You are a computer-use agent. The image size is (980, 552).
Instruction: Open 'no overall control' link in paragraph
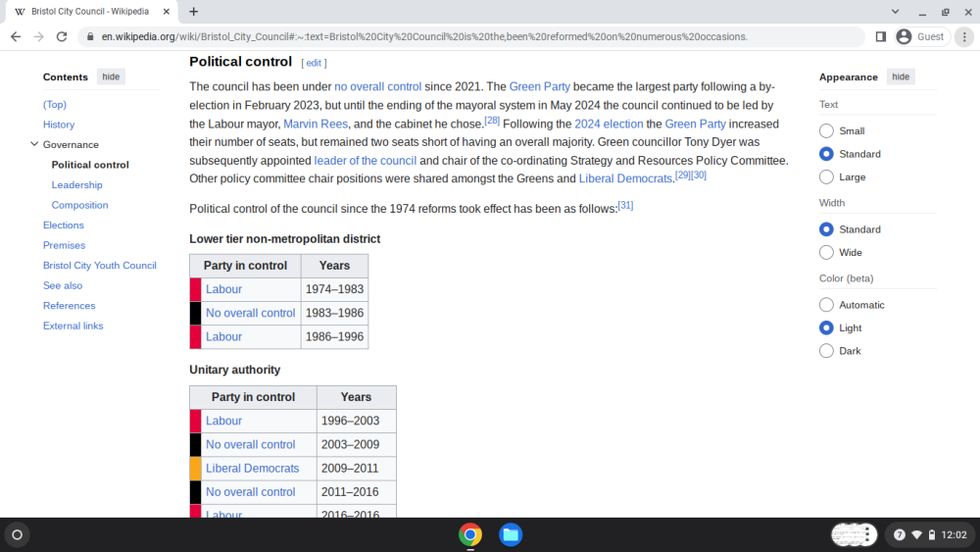(x=377, y=87)
